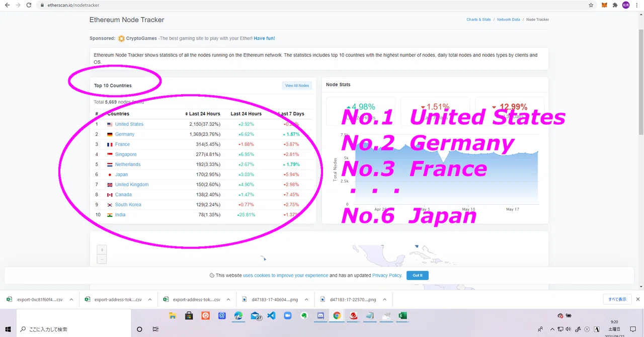The width and height of the screenshot is (644, 337).
Task: Open the CryptoGames sponsor link
Action: [x=141, y=38]
